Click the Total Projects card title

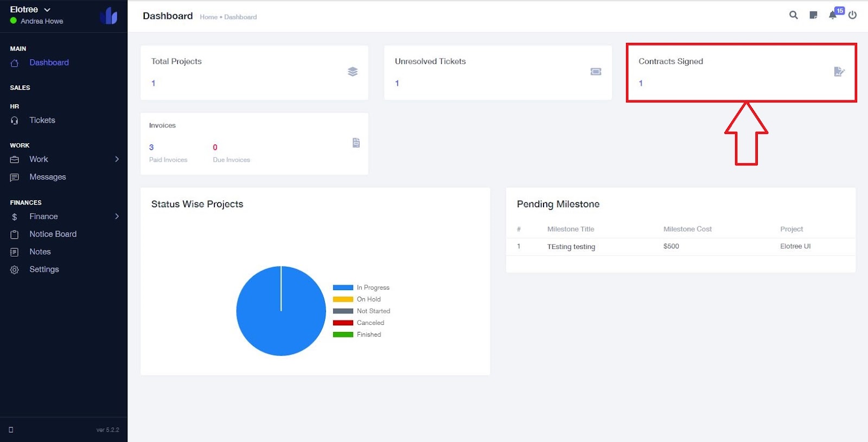click(x=176, y=61)
